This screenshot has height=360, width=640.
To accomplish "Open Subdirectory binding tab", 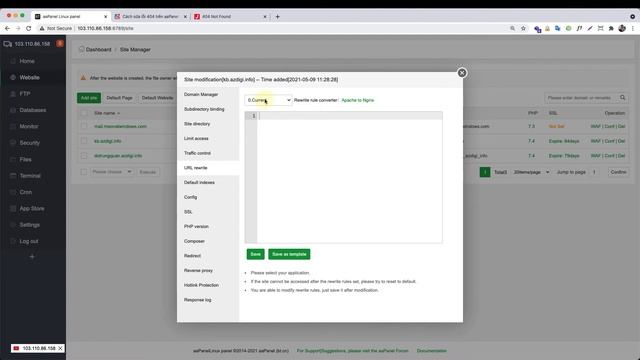I will click(204, 109).
